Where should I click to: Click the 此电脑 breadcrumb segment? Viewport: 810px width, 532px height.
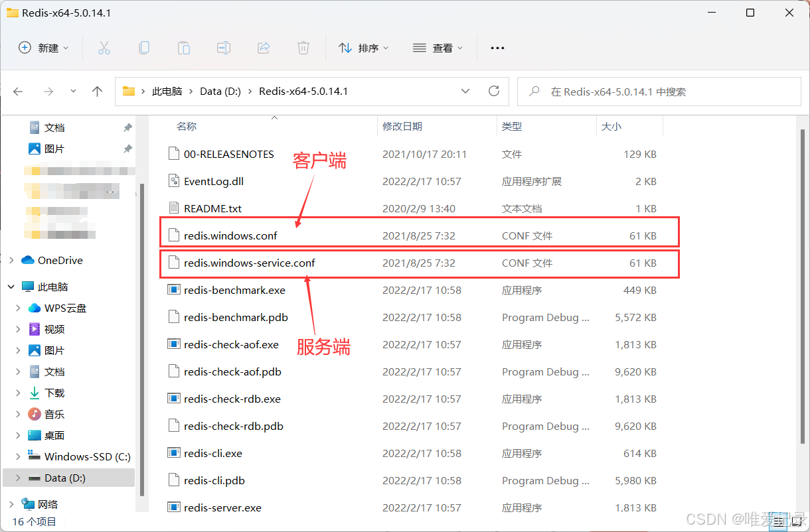point(167,92)
